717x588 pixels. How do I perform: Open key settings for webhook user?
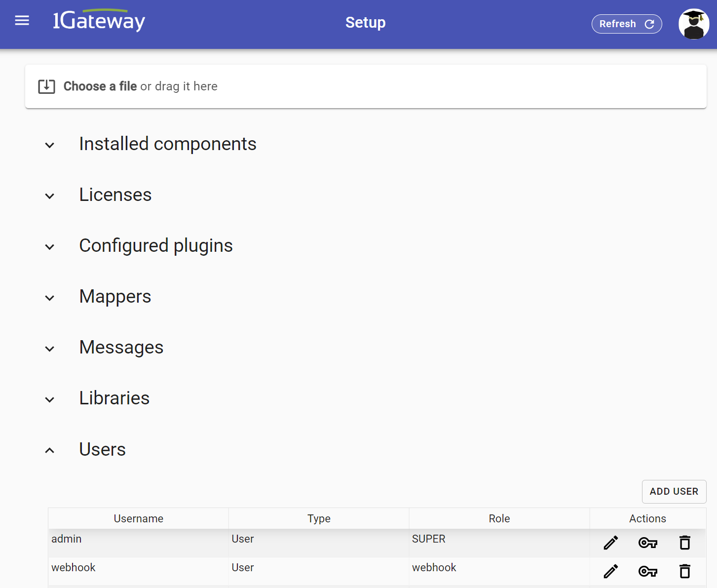[x=647, y=571]
